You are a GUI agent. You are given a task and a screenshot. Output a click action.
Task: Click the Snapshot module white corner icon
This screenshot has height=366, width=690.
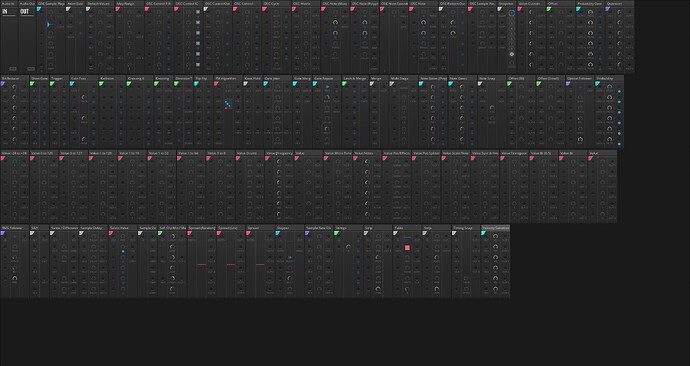[x=500, y=9]
